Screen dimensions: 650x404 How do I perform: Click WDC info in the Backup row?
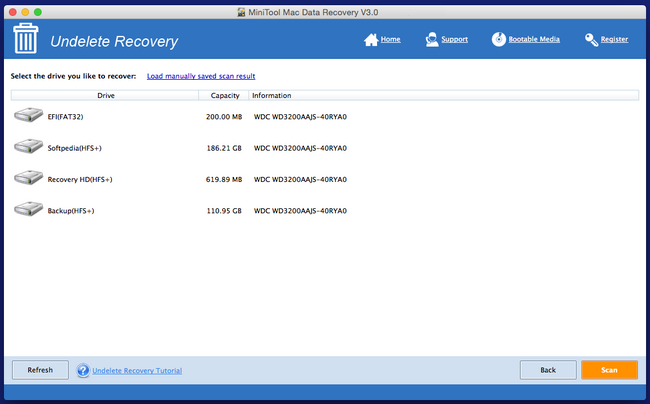click(300, 211)
